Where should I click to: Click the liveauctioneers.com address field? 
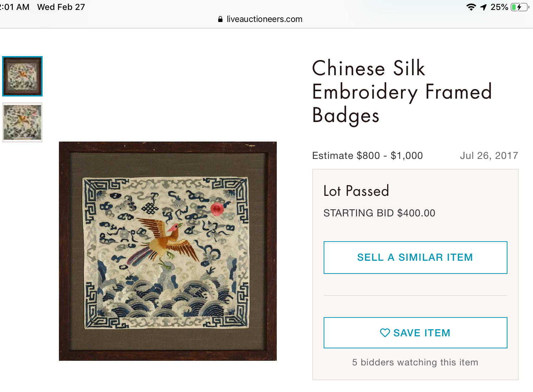pos(264,19)
